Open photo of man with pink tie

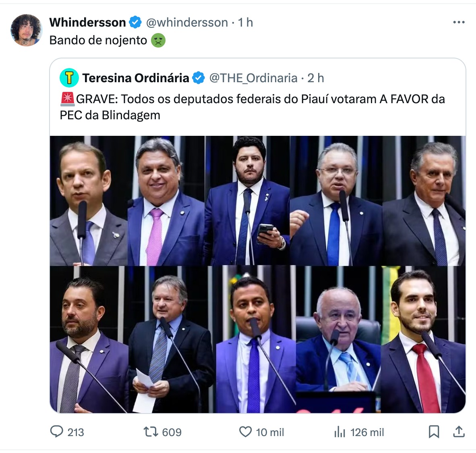click(x=166, y=201)
